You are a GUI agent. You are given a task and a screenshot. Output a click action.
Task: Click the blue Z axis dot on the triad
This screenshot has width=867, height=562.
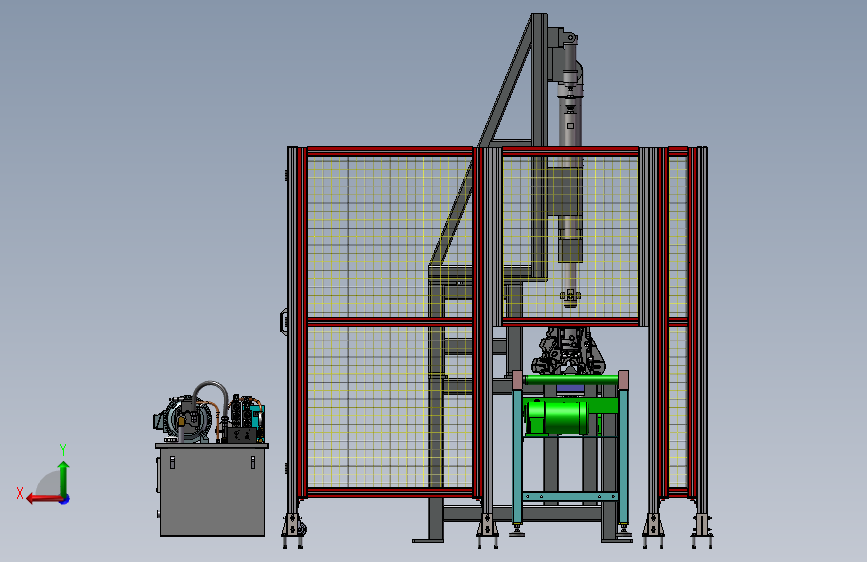point(65,499)
